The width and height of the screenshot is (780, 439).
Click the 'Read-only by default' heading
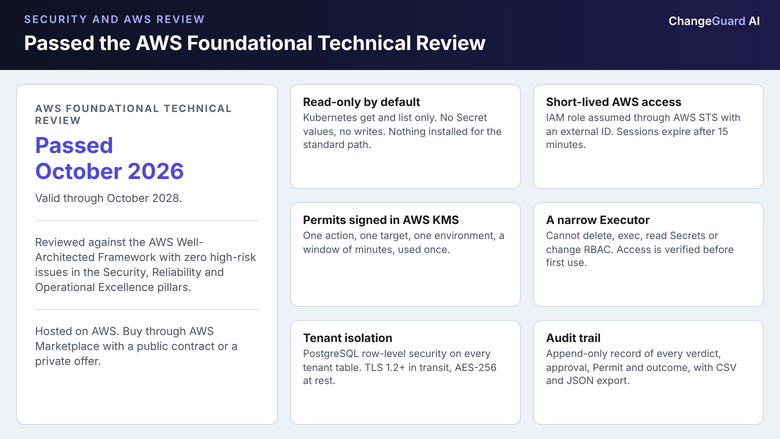point(362,102)
